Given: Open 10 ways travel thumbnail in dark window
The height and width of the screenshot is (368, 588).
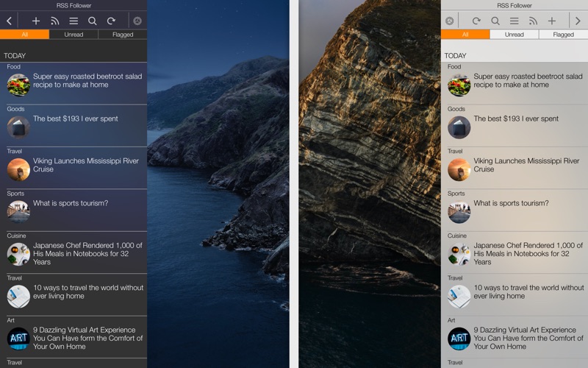Looking at the screenshot, I should pos(18,297).
